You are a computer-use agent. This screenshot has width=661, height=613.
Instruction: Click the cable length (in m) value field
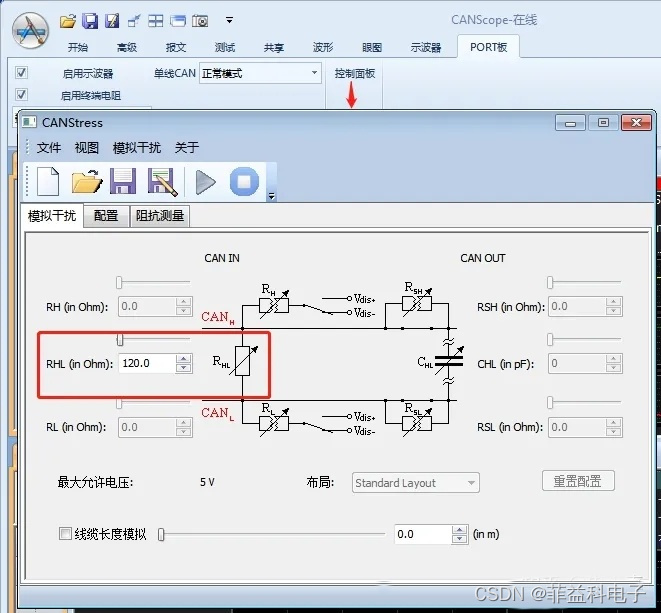[x=423, y=534]
